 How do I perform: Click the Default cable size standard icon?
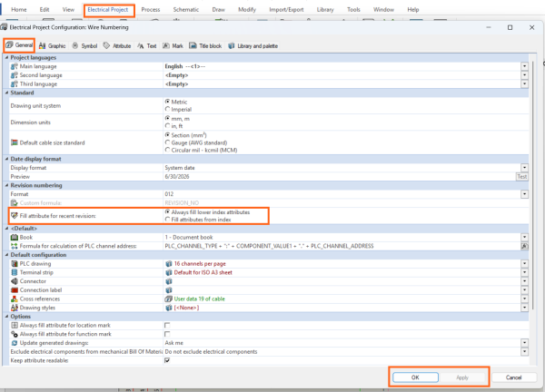(15, 142)
